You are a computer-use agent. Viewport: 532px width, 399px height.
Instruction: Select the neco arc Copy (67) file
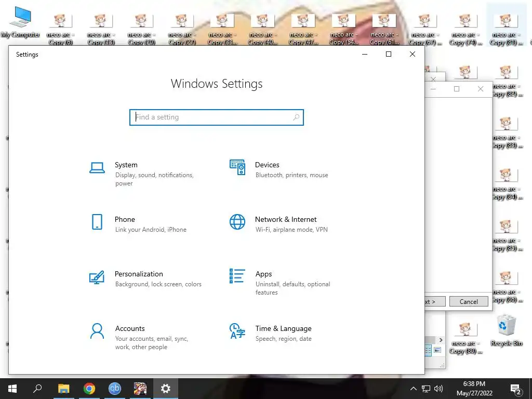[425, 30]
